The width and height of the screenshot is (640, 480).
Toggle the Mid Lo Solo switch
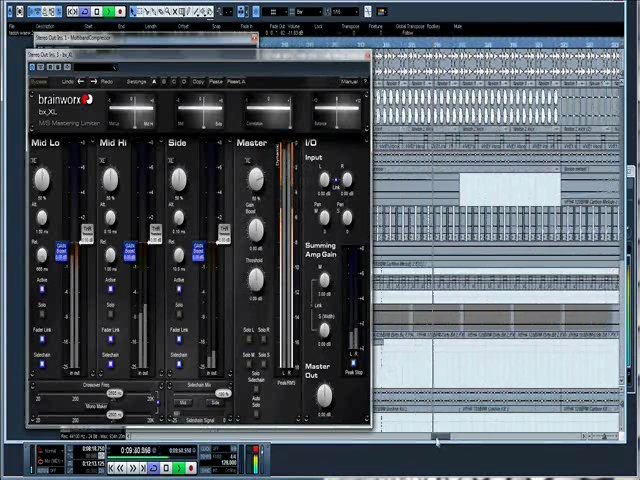coord(42,314)
